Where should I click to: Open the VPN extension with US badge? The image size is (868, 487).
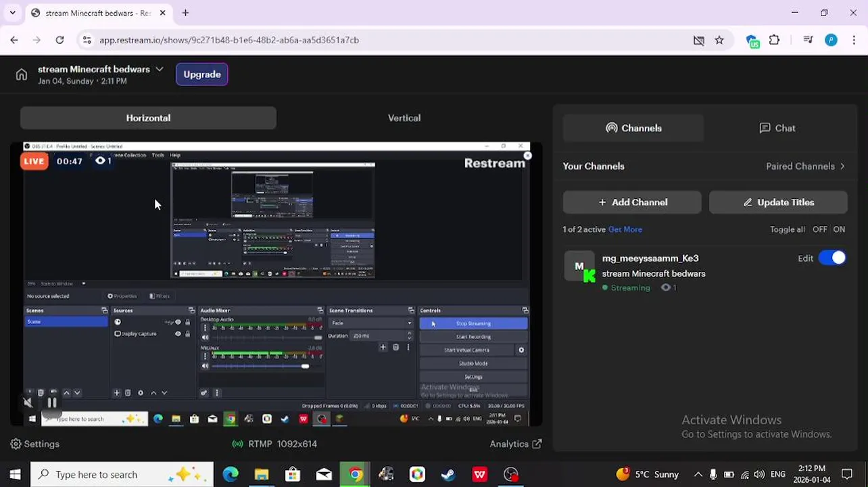pyautogui.click(x=752, y=41)
